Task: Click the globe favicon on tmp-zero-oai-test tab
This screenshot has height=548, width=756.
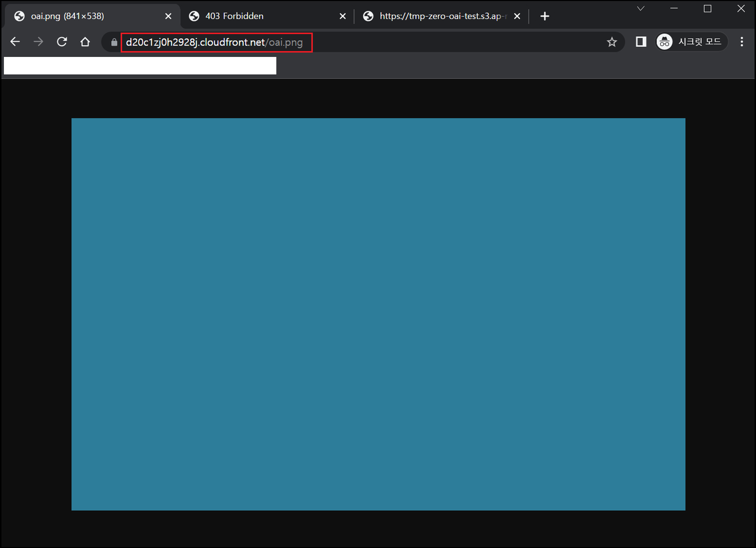Action: (x=368, y=16)
